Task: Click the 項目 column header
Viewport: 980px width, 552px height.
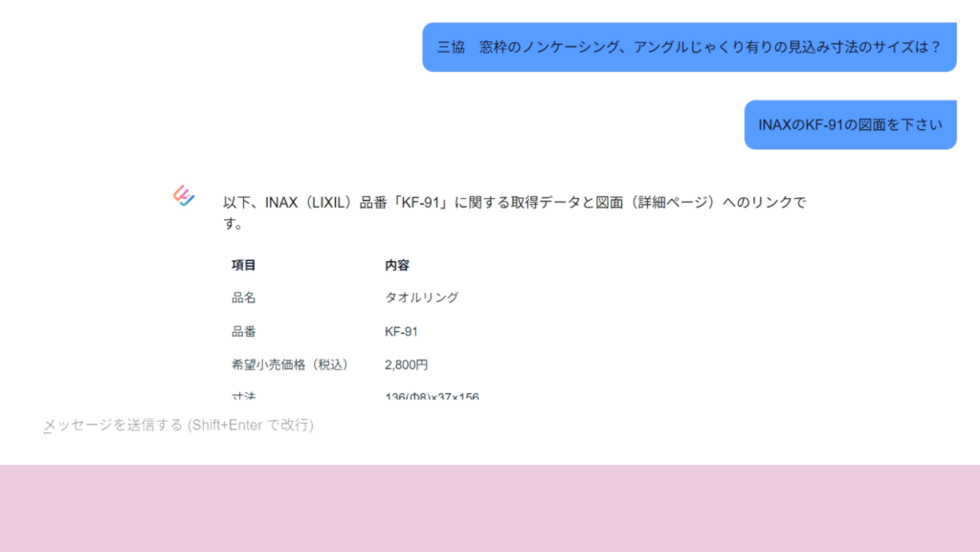Action: [x=243, y=265]
